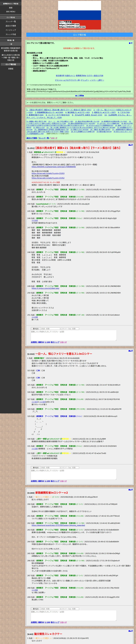
Task: Focus the message textarea in thread 1 form
Action: 73,335
